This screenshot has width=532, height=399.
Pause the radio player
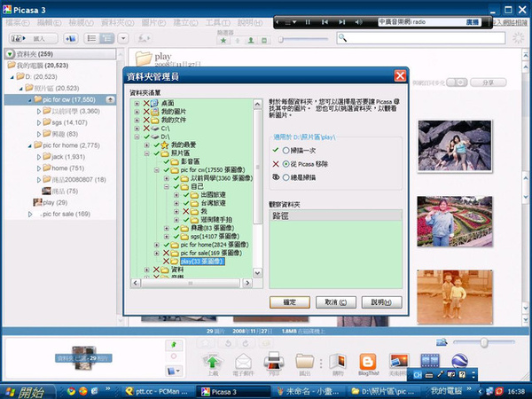coord(308,22)
